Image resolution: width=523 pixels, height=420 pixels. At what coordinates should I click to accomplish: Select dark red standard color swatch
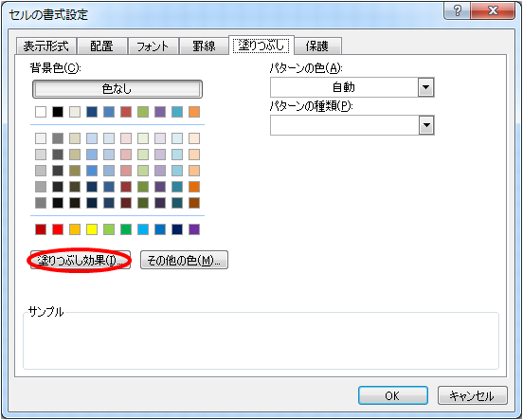[x=41, y=229]
